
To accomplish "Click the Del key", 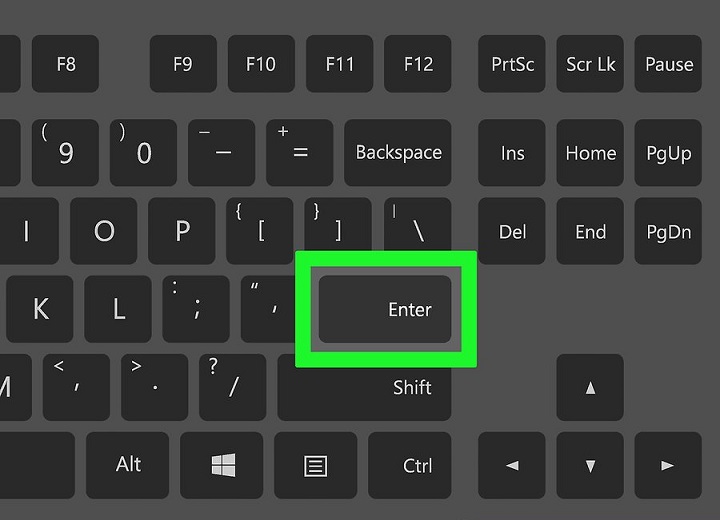I will (512, 231).
